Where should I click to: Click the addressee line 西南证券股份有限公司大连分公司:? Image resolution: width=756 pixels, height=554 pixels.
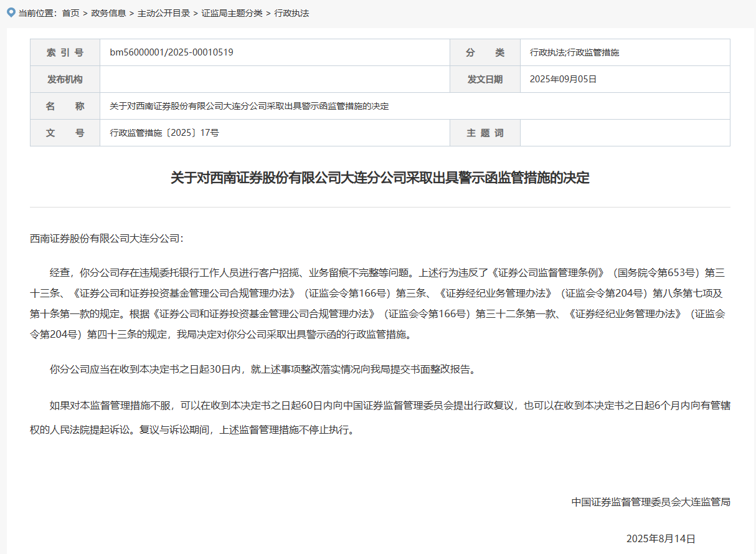tap(107, 238)
